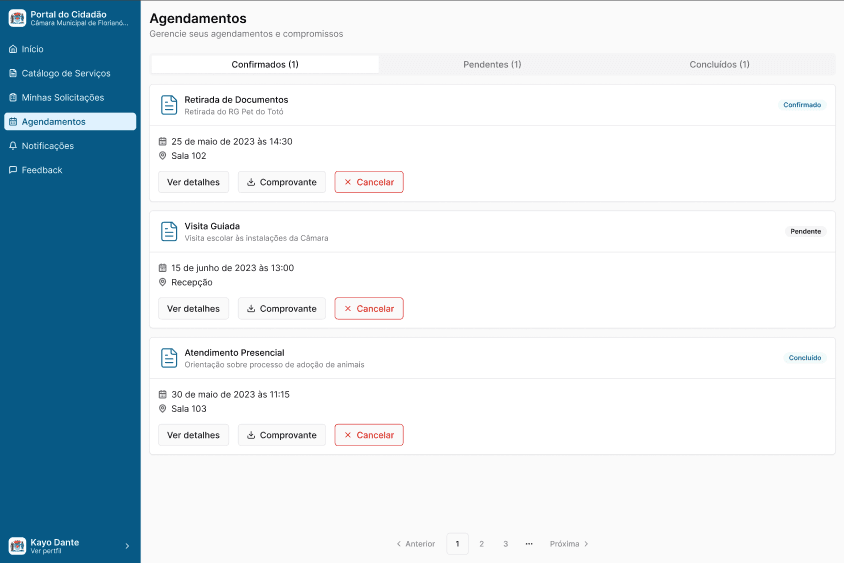
Task: Open the Feedback sidebar item
Action: coord(70,170)
